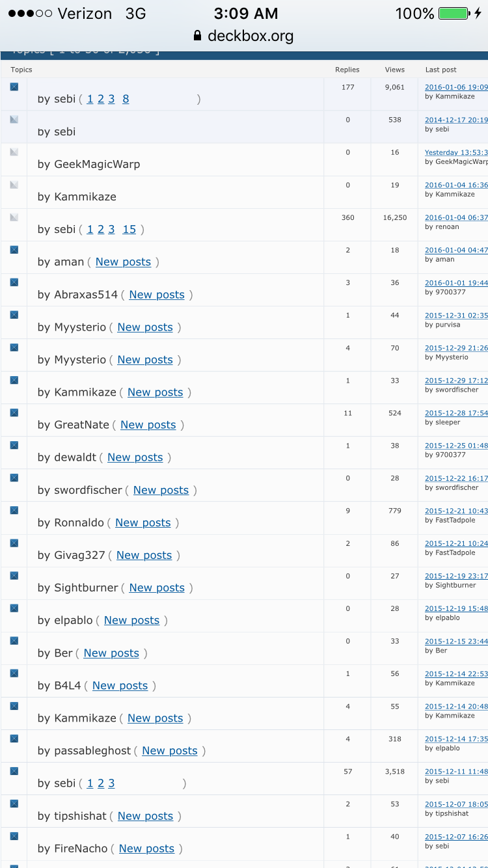Click the topic icon beside FireNacho's thread
Image resolution: width=488 pixels, height=868 pixels.
[14, 836]
